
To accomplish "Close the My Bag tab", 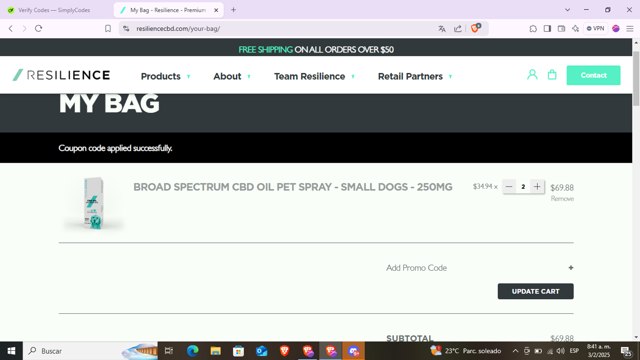I will [x=216, y=10].
